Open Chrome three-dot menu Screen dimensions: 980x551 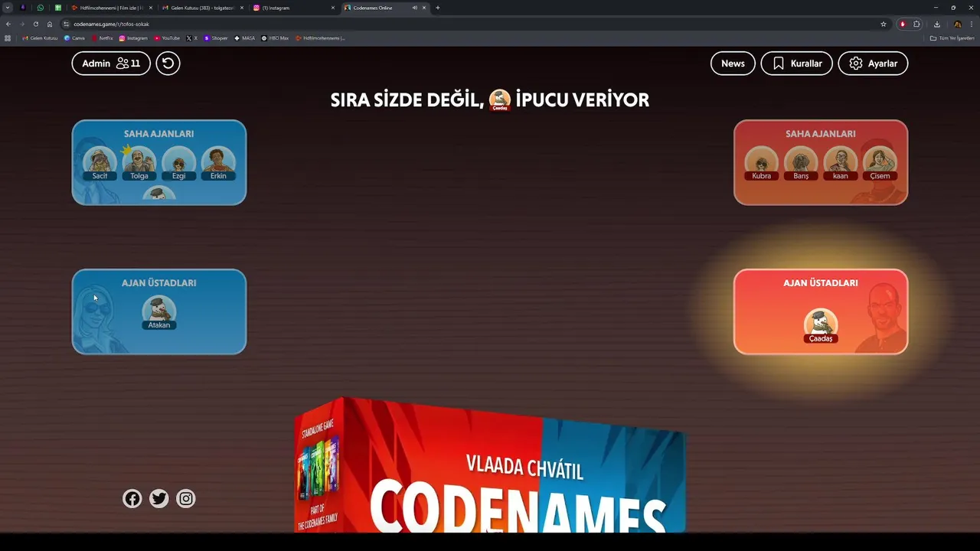pyautogui.click(x=972, y=24)
